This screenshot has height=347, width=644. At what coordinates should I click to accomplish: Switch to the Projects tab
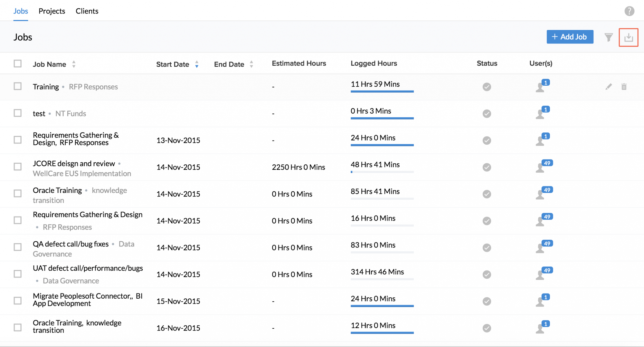pyautogui.click(x=52, y=11)
